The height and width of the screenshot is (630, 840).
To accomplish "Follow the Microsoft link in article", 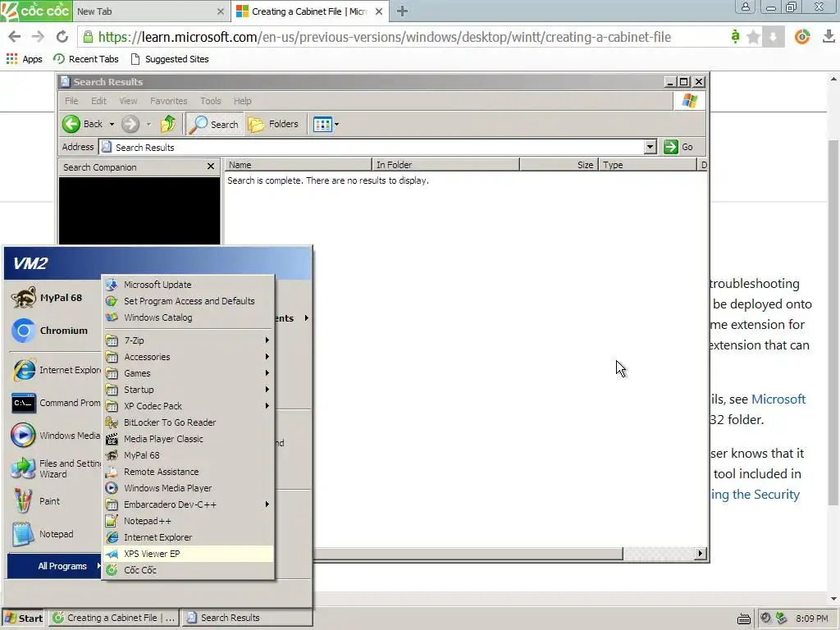I will [778, 399].
